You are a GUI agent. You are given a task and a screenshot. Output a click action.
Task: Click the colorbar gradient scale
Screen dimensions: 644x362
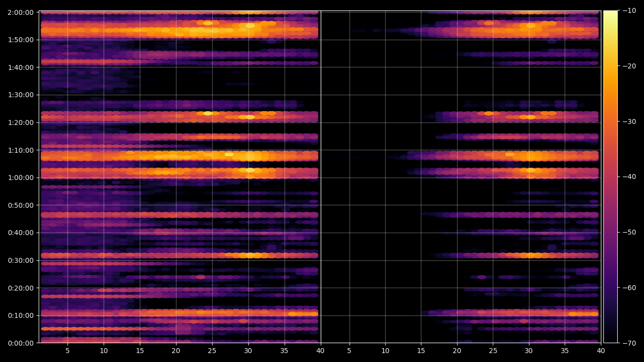coord(611,177)
